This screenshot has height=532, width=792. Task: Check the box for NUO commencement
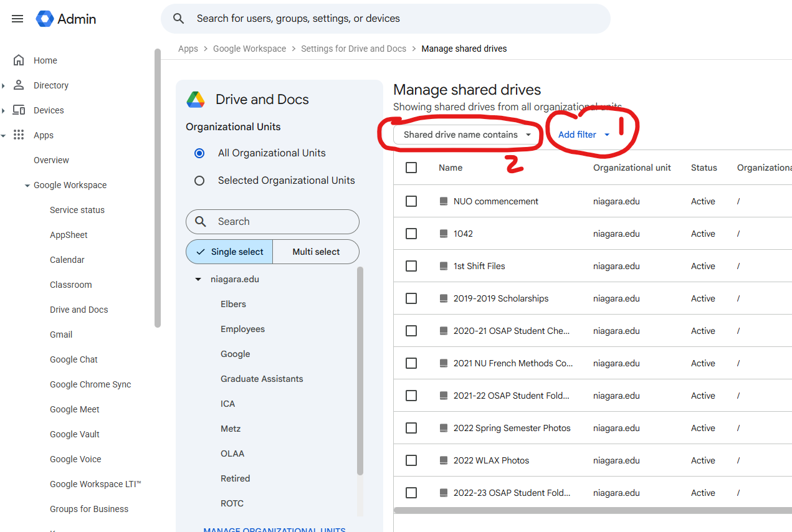pos(411,201)
